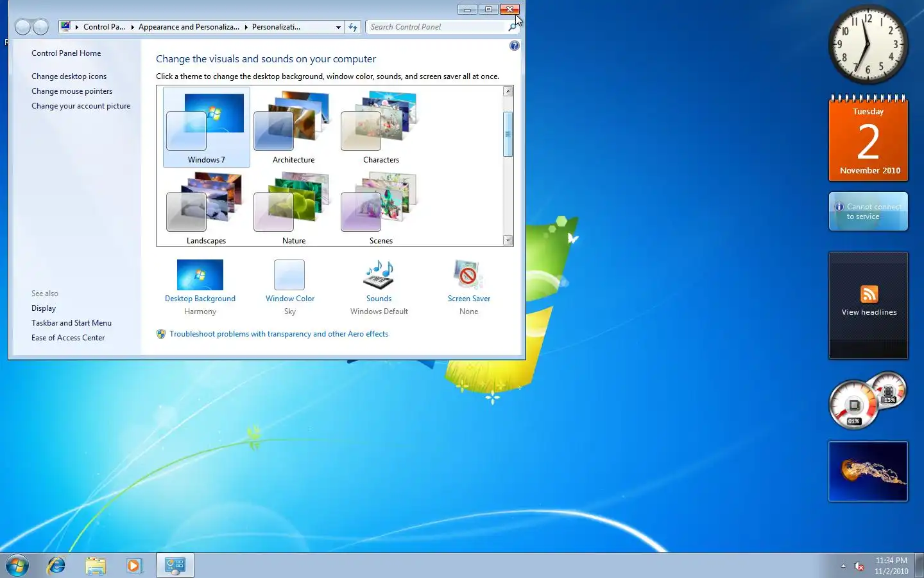This screenshot has height=578, width=924.
Task: Click the Window Color link text
Action: (290, 299)
